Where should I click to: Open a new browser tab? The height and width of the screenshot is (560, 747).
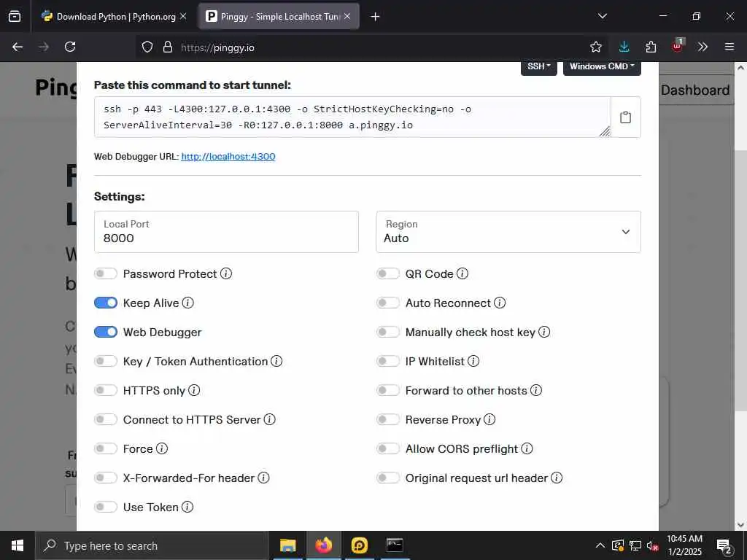click(x=376, y=17)
